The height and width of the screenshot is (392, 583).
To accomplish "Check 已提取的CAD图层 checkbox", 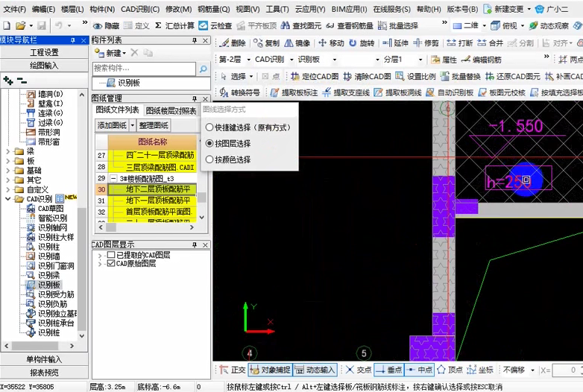I will coord(110,255).
